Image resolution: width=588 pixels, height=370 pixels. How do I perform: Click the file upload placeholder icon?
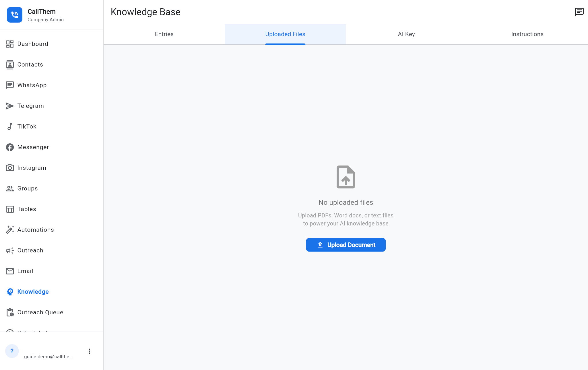346,177
